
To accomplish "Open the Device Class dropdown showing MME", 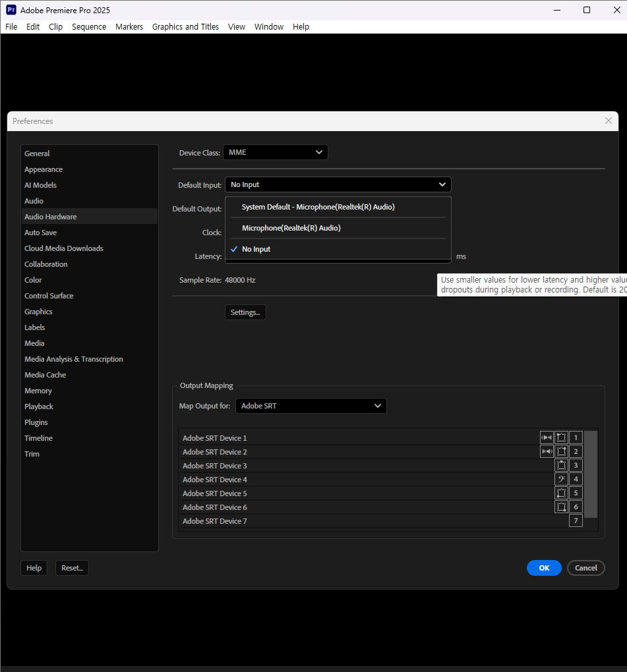I will (x=276, y=152).
